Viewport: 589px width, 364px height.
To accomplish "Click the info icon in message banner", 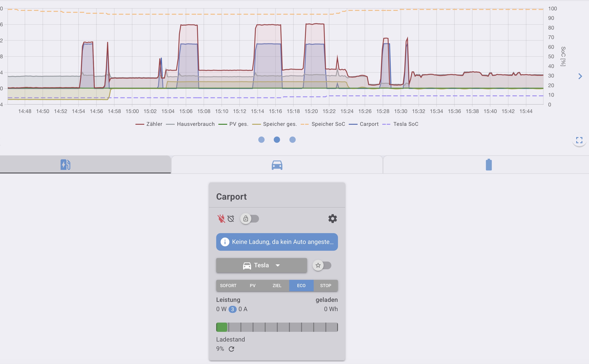I will pyautogui.click(x=225, y=242).
